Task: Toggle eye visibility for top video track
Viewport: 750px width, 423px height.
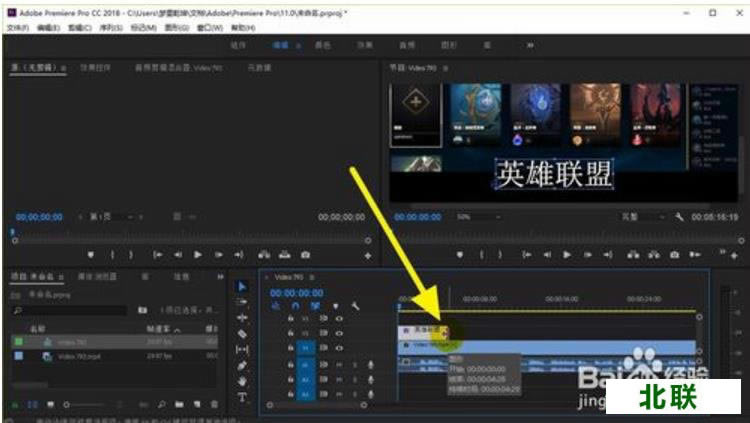Action: 339,319
